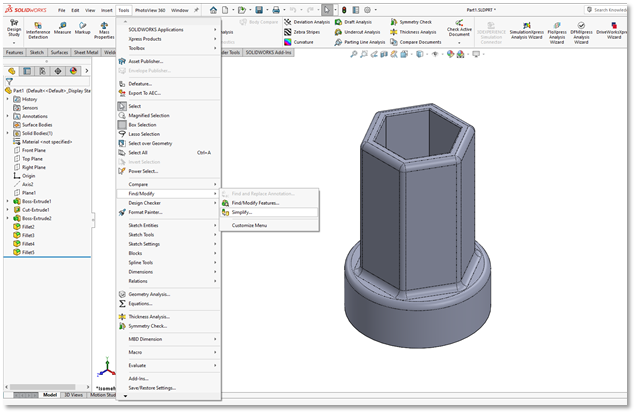Open the Design Study tool

click(14, 30)
